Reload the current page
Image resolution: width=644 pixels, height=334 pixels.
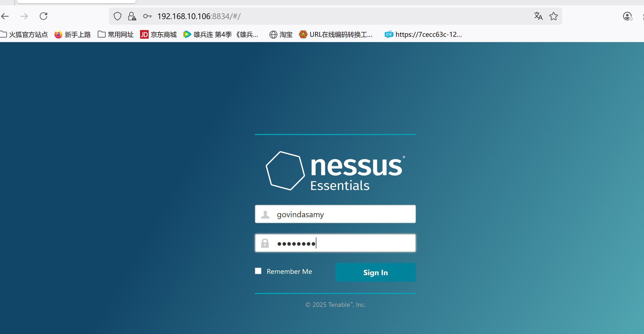point(43,16)
